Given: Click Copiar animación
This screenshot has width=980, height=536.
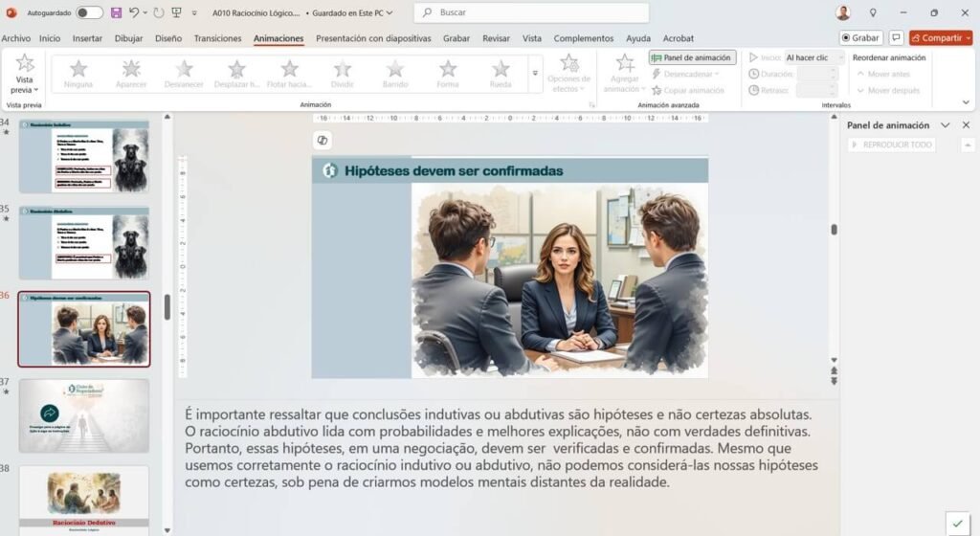Looking at the screenshot, I should point(688,91).
